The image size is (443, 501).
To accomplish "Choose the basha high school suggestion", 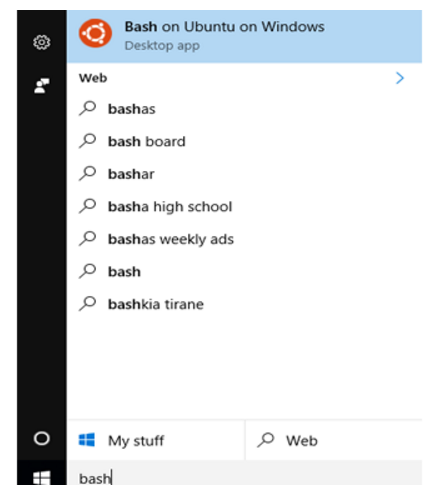I will 244,207.
